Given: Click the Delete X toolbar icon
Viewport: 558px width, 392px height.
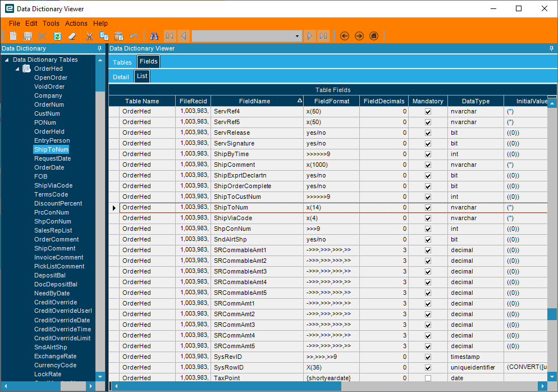Looking at the screenshot, I should (42, 36).
